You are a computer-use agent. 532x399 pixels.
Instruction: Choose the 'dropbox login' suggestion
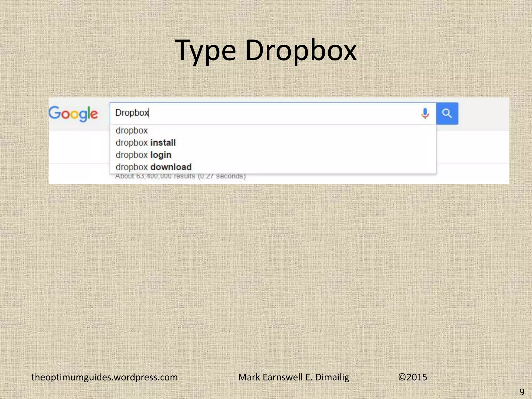pyautogui.click(x=273, y=155)
